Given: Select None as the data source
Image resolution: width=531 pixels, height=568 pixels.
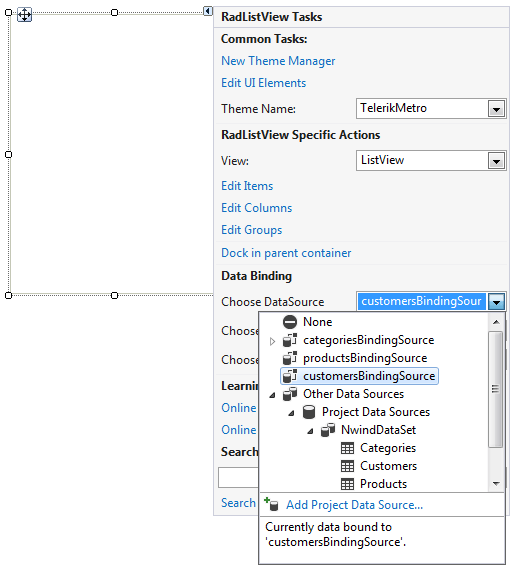Looking at the screenshot, I should point(317,322).
